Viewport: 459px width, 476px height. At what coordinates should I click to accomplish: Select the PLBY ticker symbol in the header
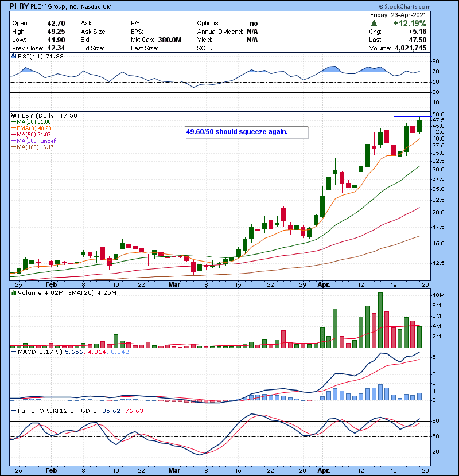tap(19, 6)
